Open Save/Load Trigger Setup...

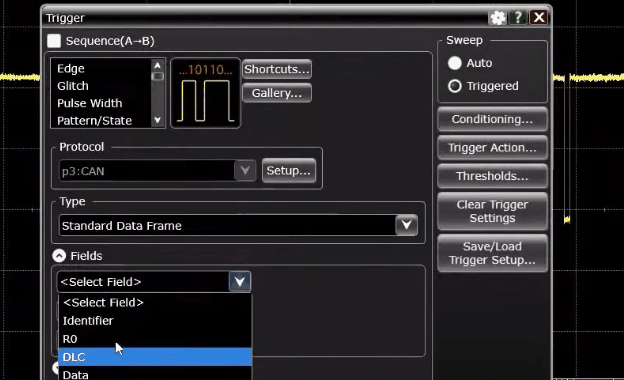click(492, 253)
